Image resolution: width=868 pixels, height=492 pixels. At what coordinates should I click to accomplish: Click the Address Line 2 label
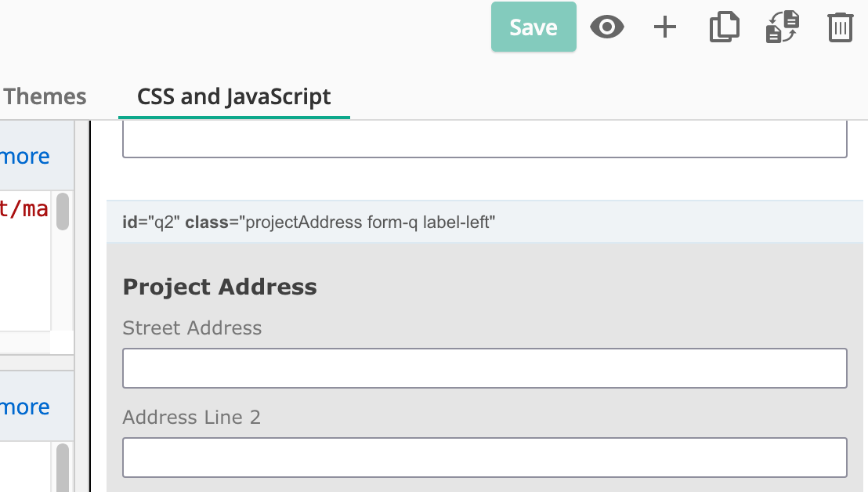pos(191,418)
